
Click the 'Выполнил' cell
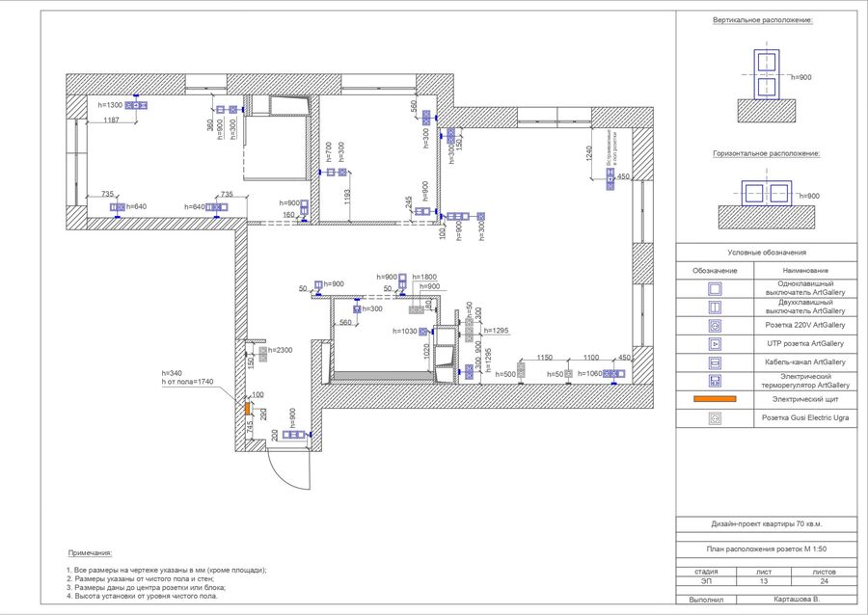pos(706,600)
